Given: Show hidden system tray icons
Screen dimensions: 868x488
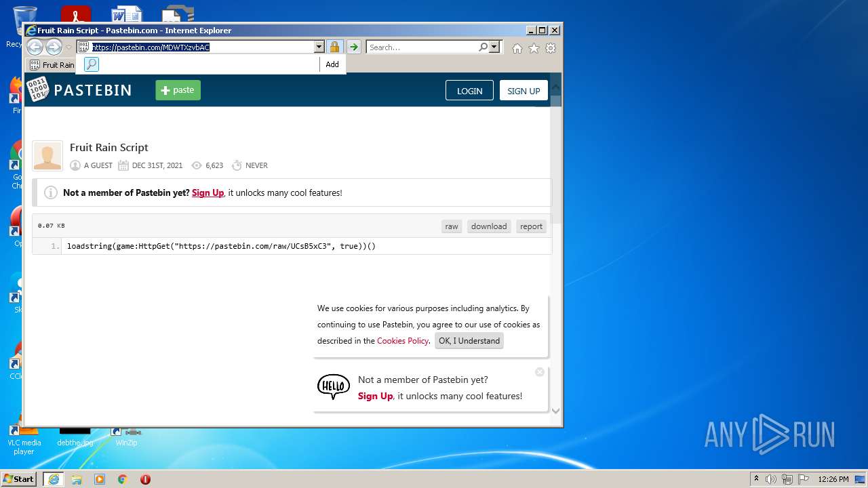Looking at the screenshot, I should (x=756, y=479).
